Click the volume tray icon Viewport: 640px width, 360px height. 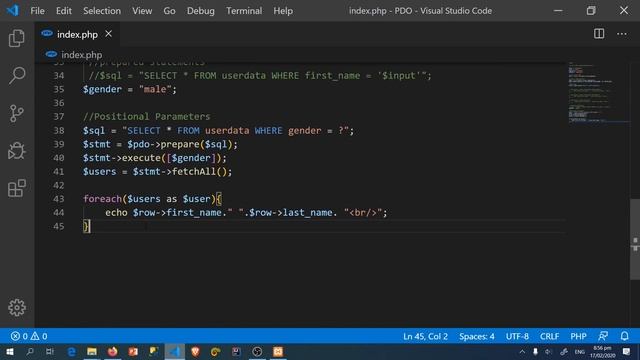pos(549,351)
